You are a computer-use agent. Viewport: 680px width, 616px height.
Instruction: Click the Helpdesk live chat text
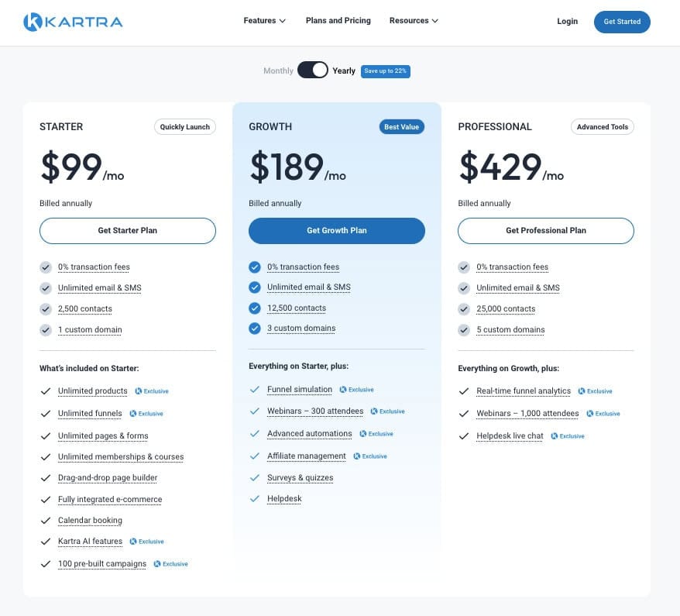tap(510, 436)
